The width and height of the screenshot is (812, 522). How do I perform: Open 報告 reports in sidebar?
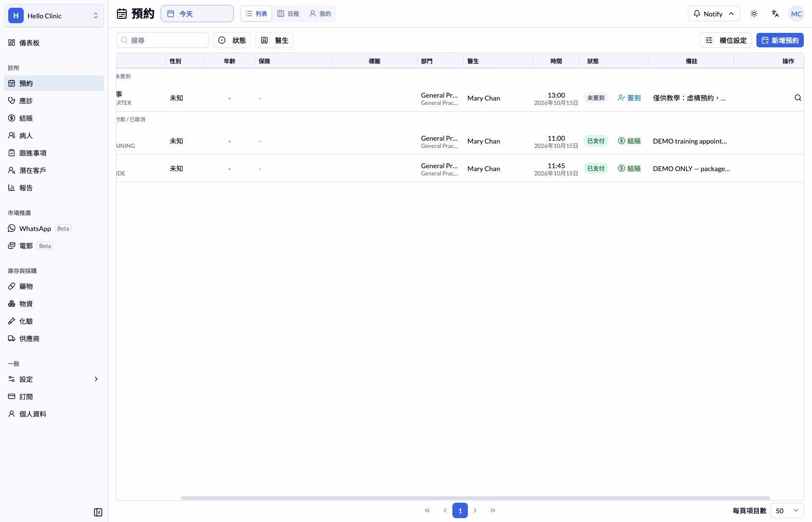point(54,188)
